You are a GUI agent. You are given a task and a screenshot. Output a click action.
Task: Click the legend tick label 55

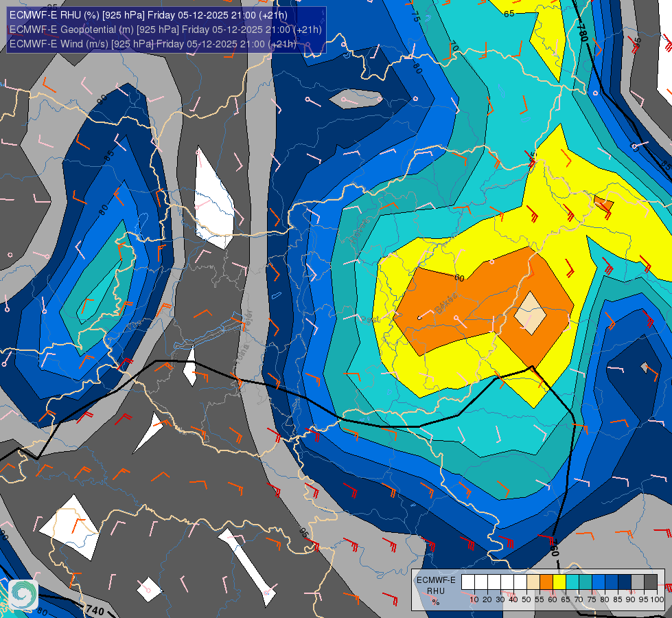point(540,599)
